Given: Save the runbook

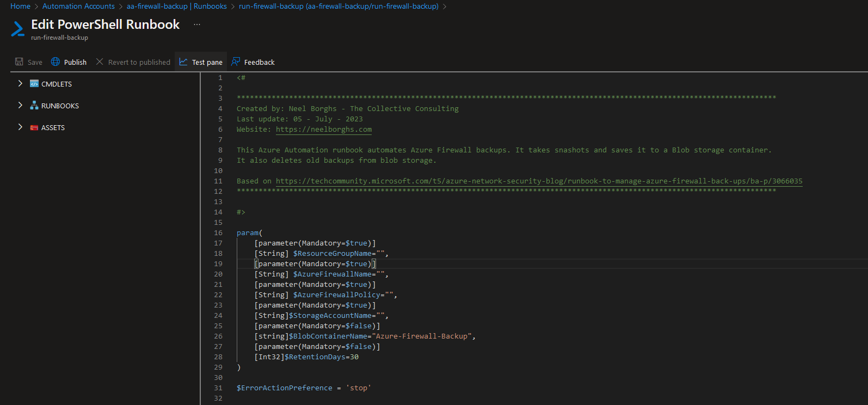Looking at the screenshot, I should coord(29,62).
